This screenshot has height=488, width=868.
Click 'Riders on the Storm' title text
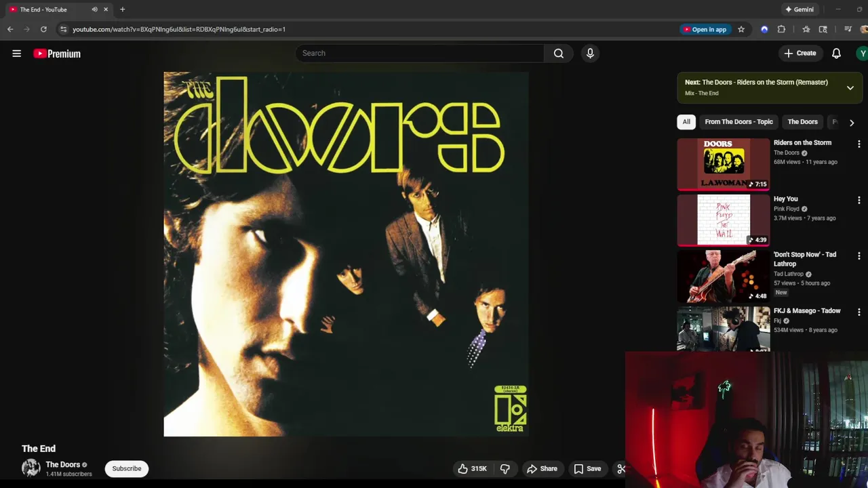802,142
